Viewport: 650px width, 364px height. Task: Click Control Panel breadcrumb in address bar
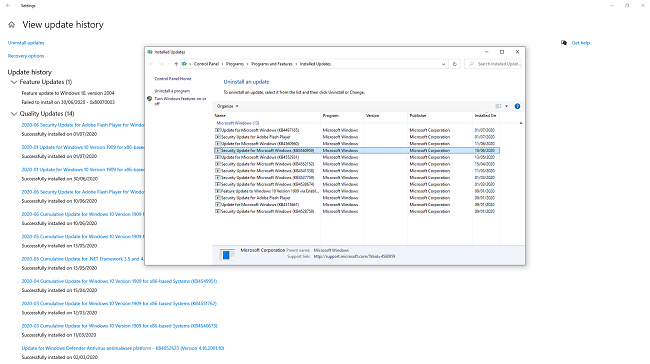pyautogui.click(x=206, y=64)
